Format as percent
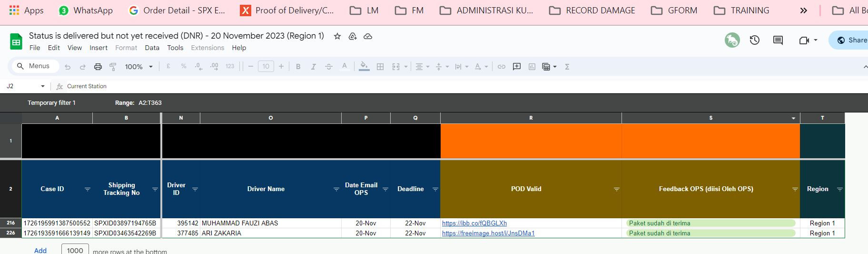The width and height of the screenshot is (868, 254). point(184,67)
